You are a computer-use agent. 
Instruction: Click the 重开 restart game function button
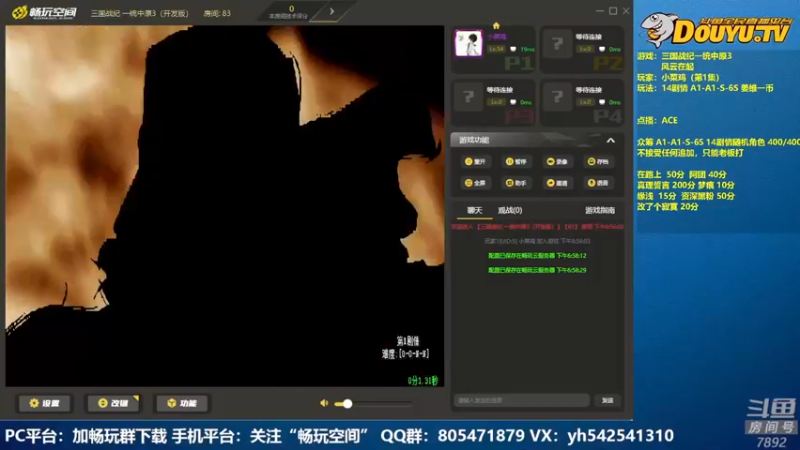(475, 162)
